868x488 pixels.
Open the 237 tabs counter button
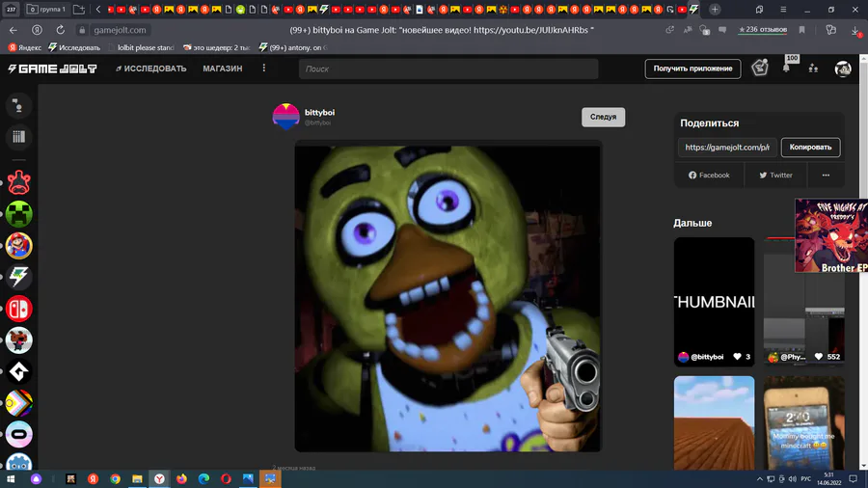coord(11,10)
